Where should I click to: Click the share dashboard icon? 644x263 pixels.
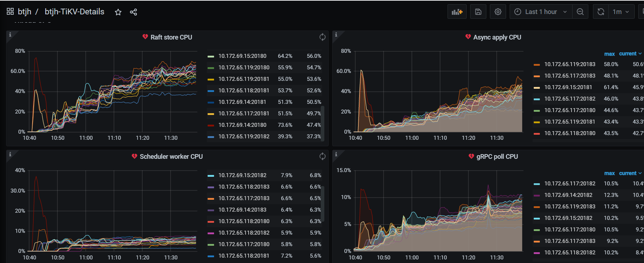[133, 12]
